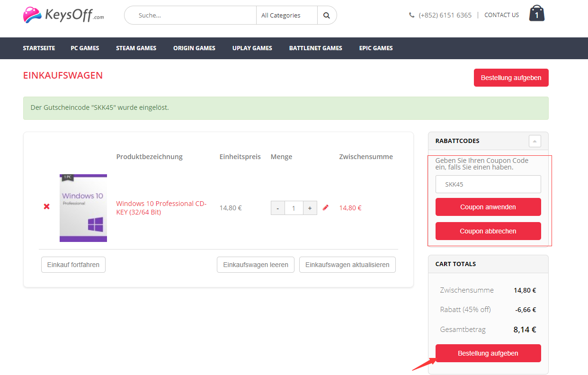Click the red pencil edit quantity icon
Viewport: 588px width, 375px height.
click(x=325, y=207)
